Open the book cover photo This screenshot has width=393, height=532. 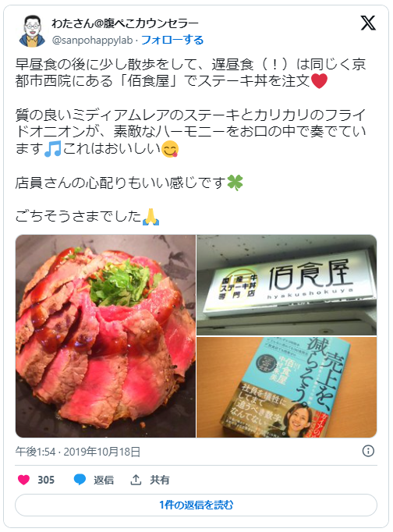[x=286, y=387]
